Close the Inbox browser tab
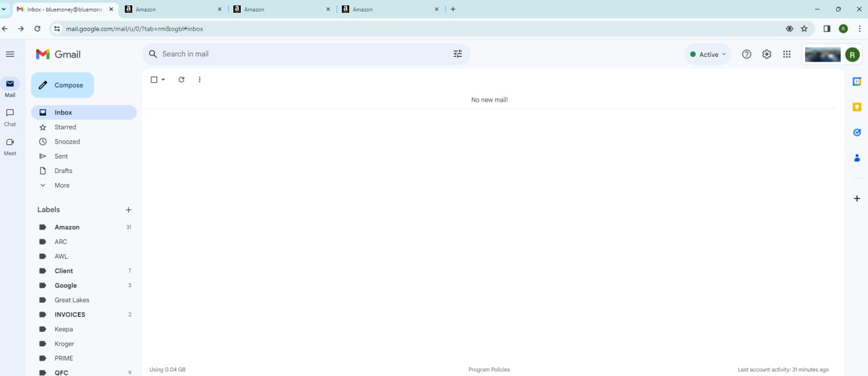This screenshot has width=868, height=376. click(111, 9)
